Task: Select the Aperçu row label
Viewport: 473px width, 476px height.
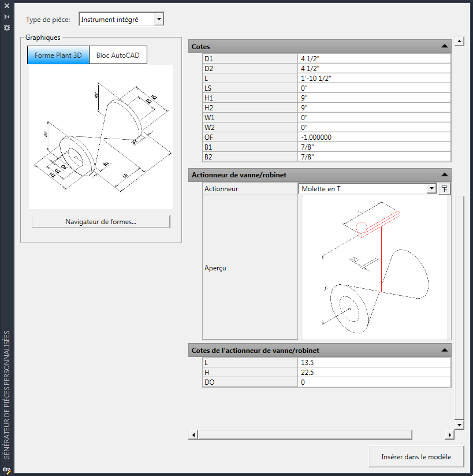Action: click(250, 267)
